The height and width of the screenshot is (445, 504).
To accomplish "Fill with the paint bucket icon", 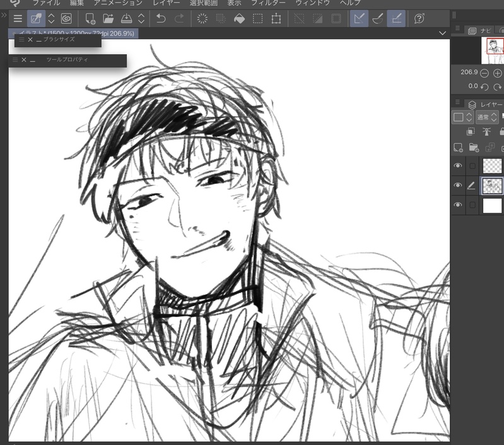I will click(239, 19).
